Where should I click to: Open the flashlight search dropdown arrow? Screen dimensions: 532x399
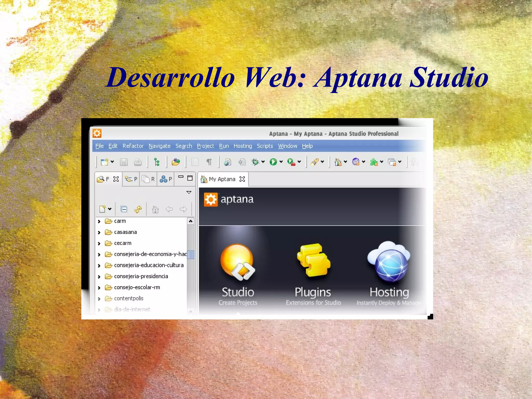point(322,162)
